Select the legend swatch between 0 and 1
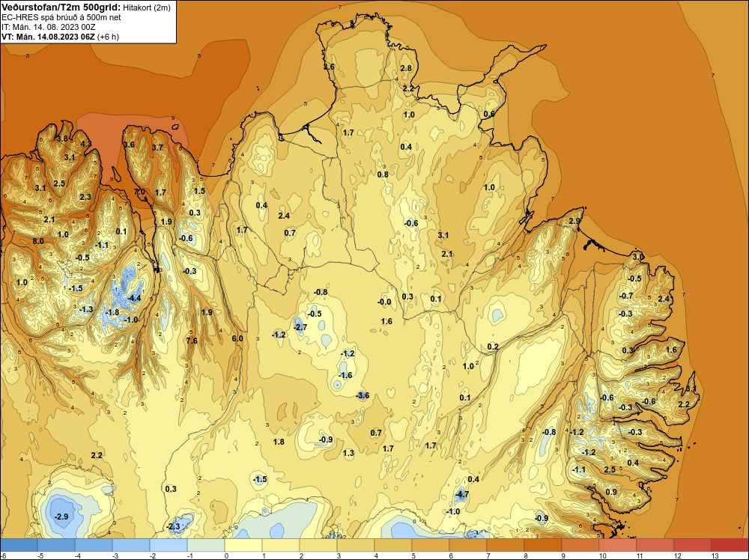Screen dimensions: 749x560 point(243,545)
